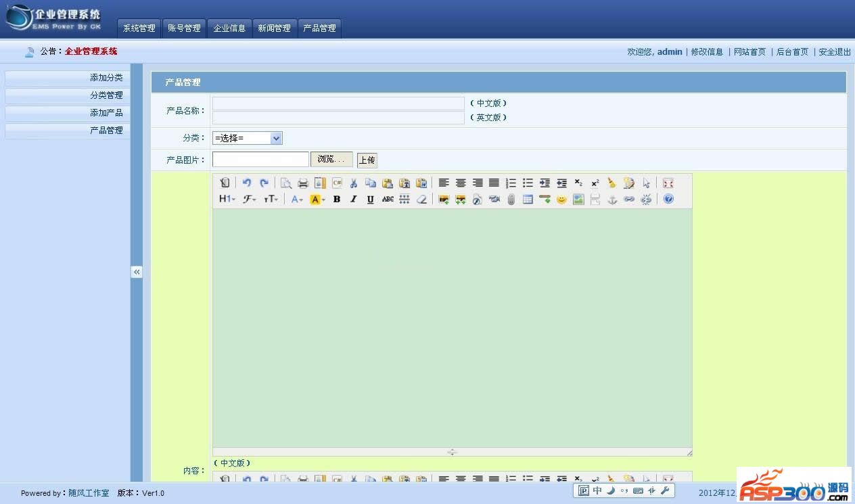
Task: Open the 分类 category dropdown
Action: tap(247, 138)
